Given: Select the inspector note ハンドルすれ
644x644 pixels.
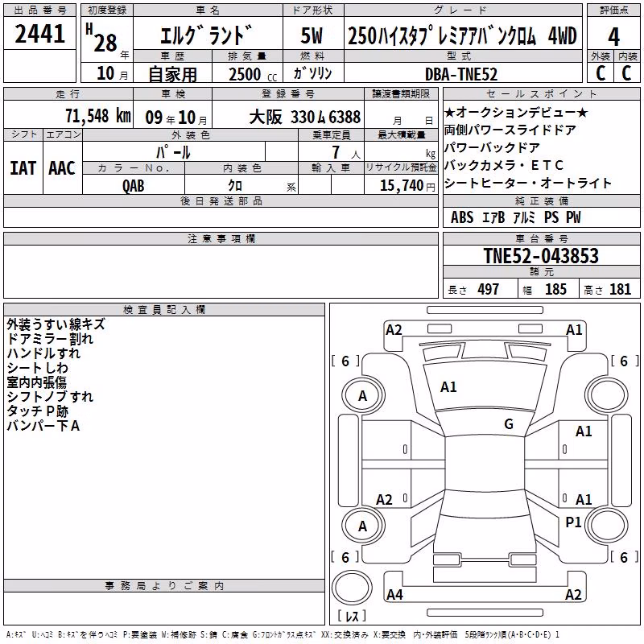Looking at the screenshot, I should pos(43,353).
